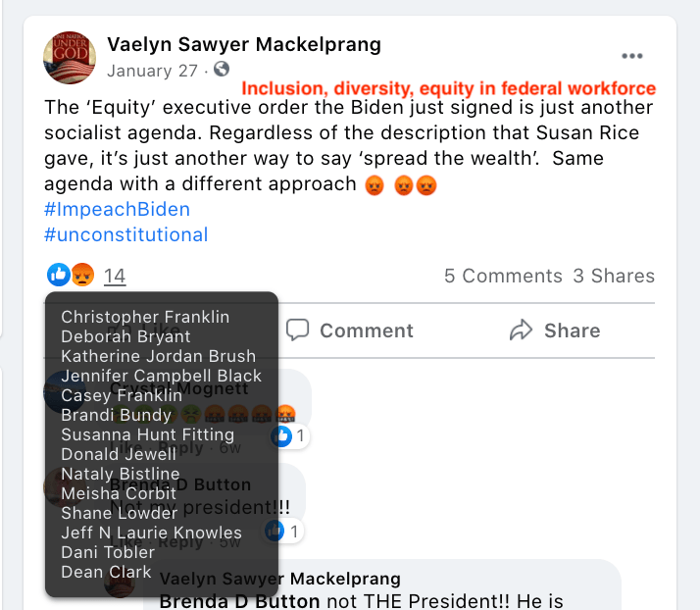Viewport: 700px width, 610px height.
Task: Open Vaelyn Sawyer Mackelprang's profile picture
Action: click(70, 58)
